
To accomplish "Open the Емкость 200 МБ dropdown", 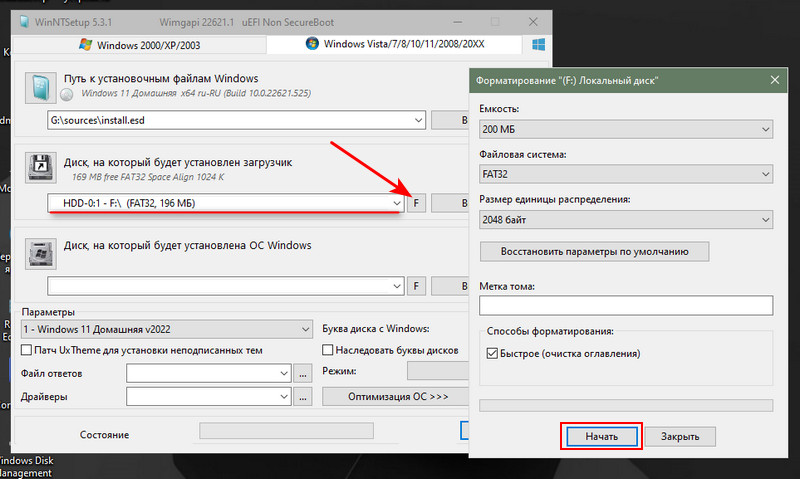I will (626, 130).
